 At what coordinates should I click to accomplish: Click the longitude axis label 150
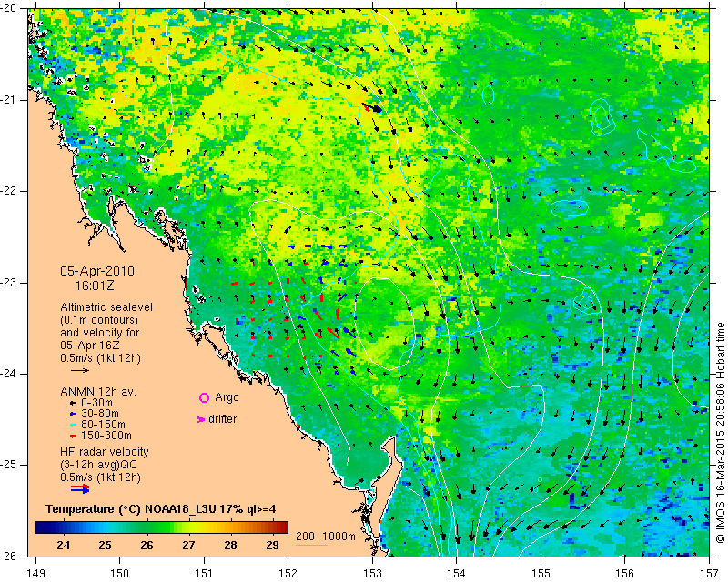pos(120,574)
